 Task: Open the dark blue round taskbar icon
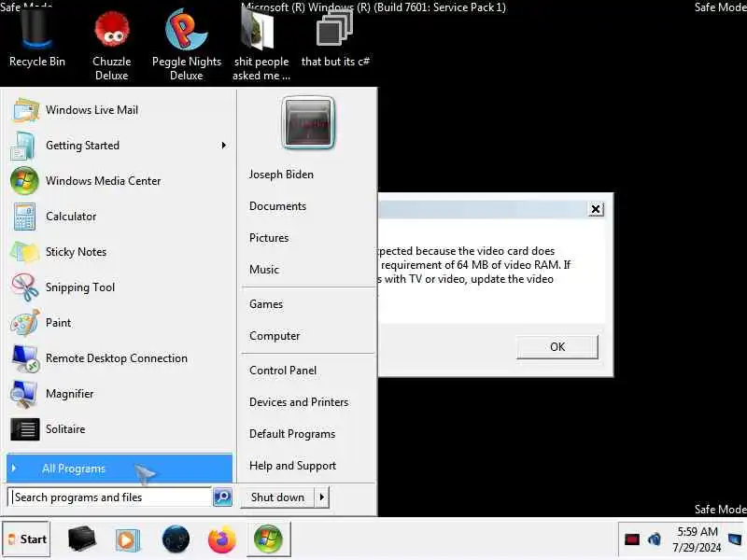176,539
